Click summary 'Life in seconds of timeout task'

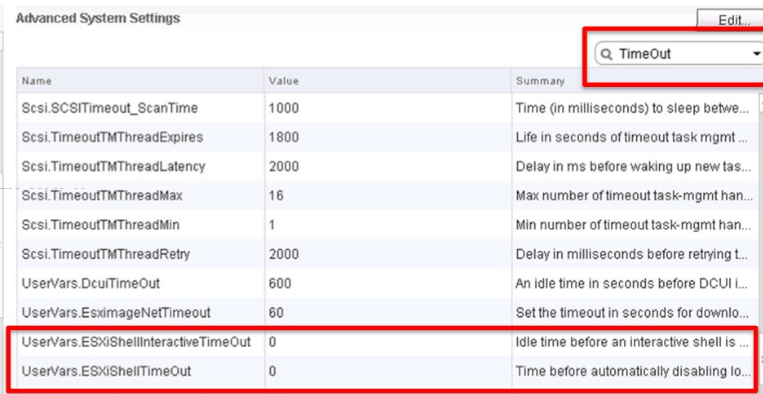pos(632,137)
